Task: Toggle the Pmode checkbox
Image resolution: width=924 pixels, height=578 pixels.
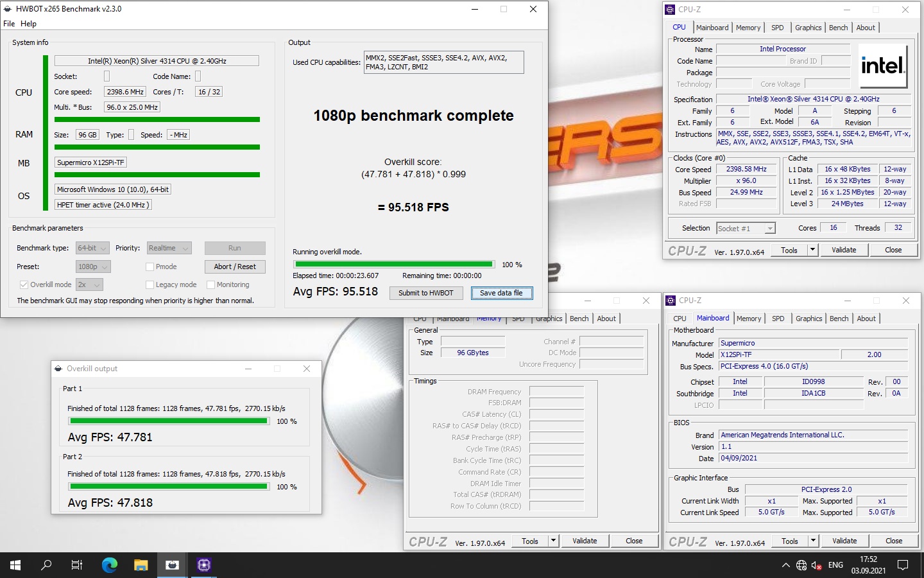Action: pyautogui.click(x=150, y=267)
